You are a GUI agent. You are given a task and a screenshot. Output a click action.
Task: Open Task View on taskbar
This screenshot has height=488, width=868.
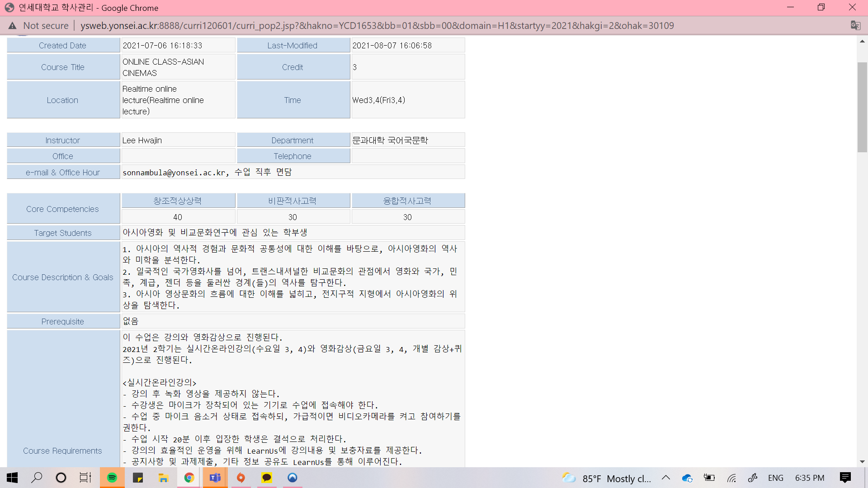(85, 478)
